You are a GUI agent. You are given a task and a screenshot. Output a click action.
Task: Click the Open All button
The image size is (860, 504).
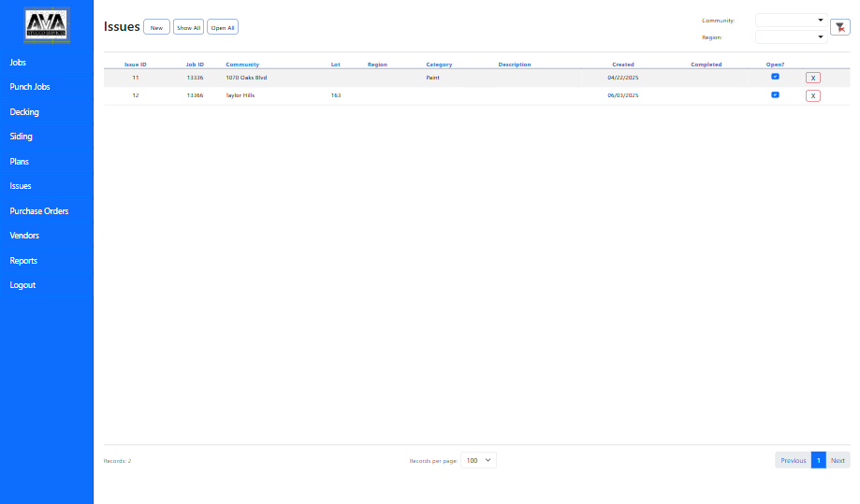(x=223, y=28)
